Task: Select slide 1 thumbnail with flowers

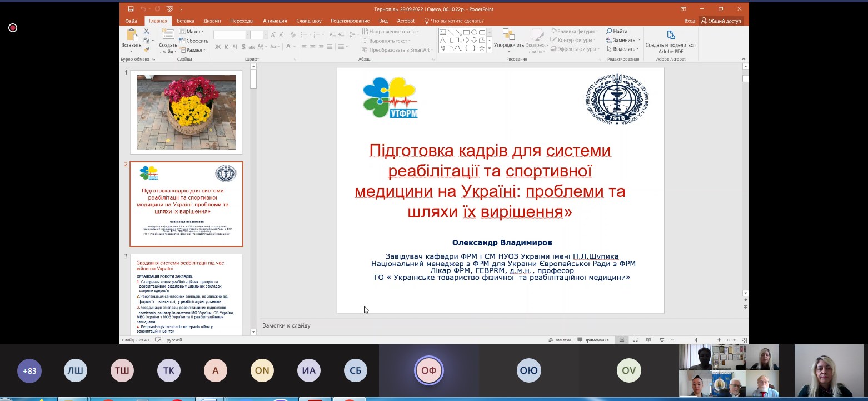Action: click(186, 112)
